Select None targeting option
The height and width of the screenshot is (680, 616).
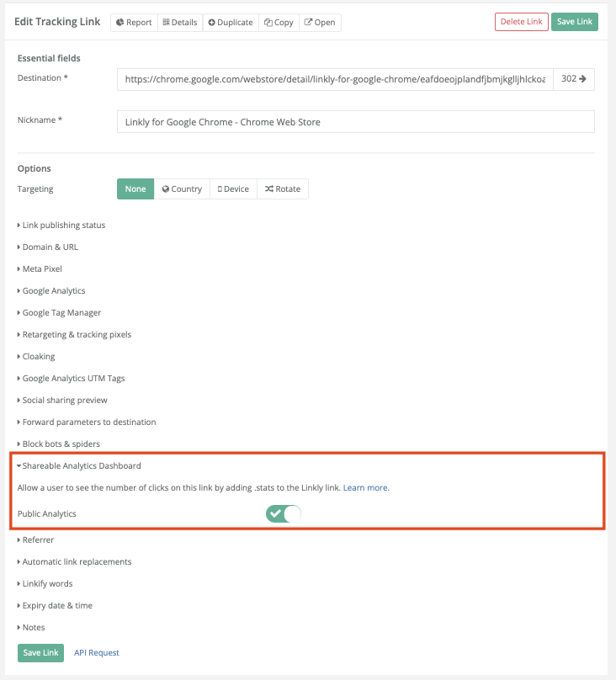[135, 189]
